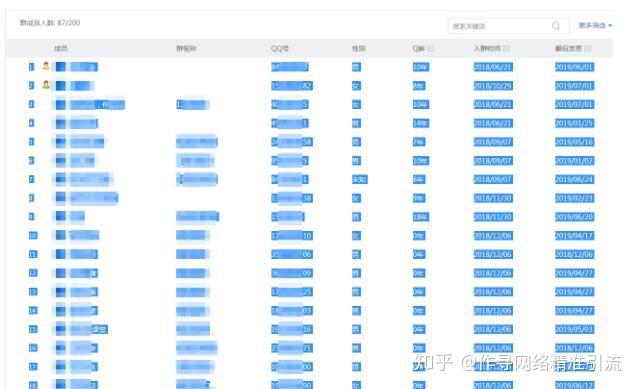Open the 更多筛选 filter dropdown
Image resolution: width=638 pixels, height=389 pixels.
tap(595, 26)
